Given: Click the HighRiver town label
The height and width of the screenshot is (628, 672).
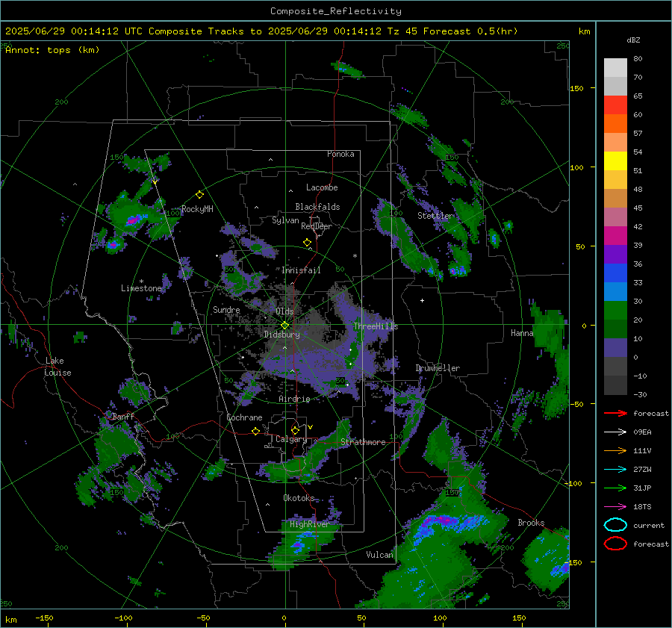Looking at the screenshot, I should click(x=309, y=524).
